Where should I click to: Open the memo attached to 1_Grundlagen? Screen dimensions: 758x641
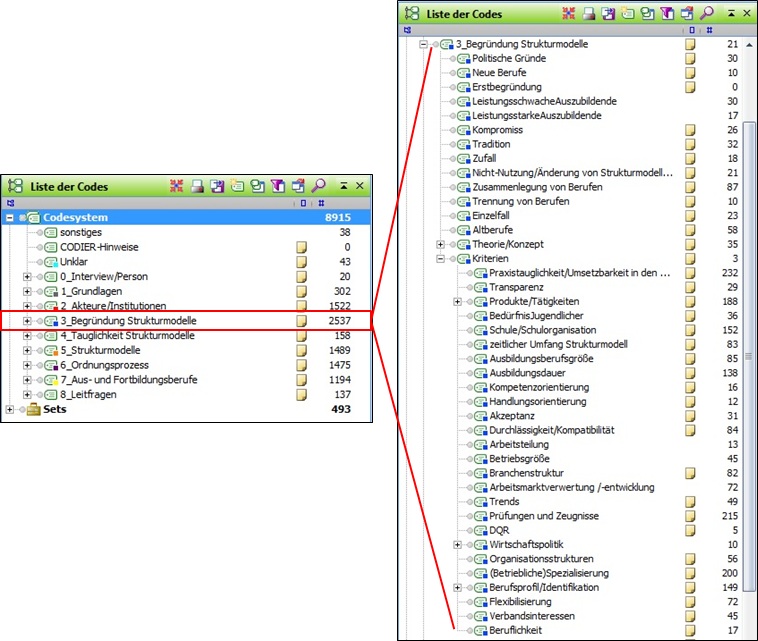point(301,290)
